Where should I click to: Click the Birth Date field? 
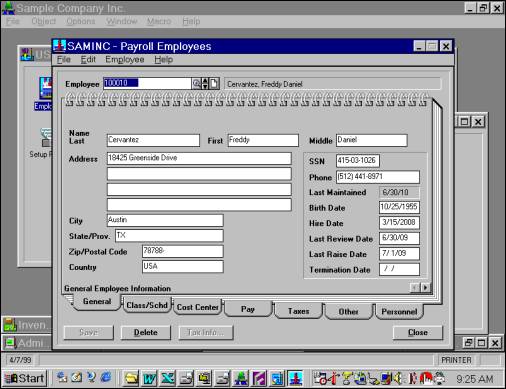399,207
